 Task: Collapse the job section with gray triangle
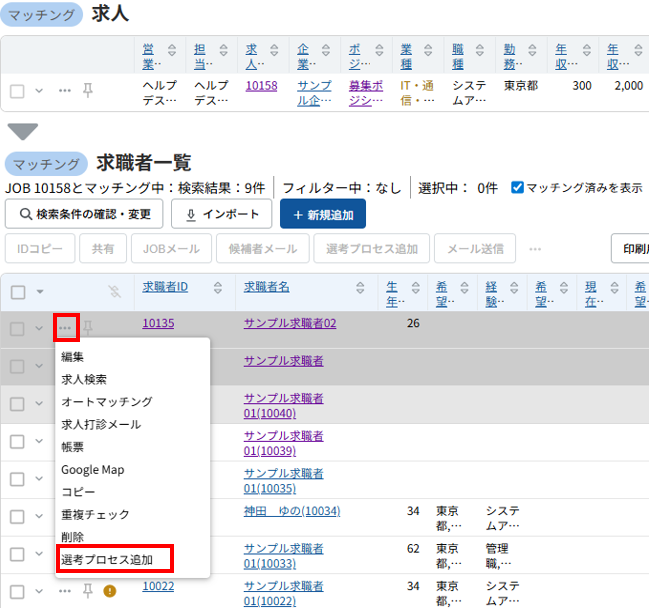click(x=22, y=132)
